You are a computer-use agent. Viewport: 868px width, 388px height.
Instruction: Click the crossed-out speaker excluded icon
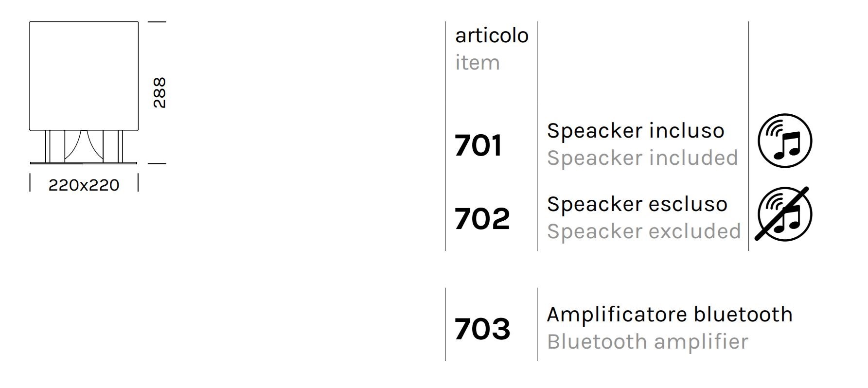(784, 214)
